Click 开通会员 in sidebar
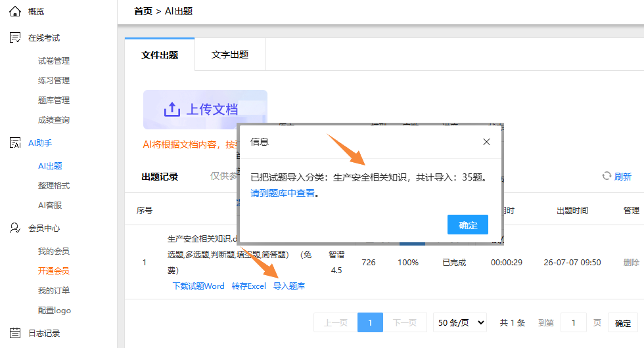 [54, 271]
